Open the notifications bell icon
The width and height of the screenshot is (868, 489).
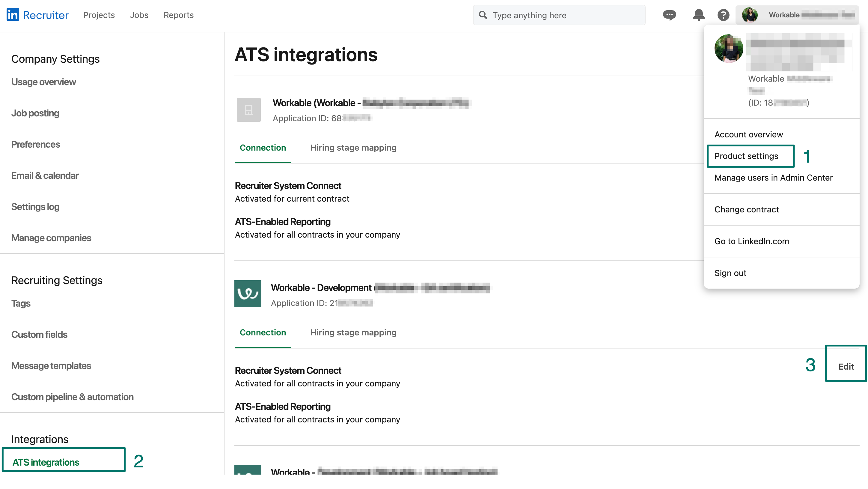[699, 15]
